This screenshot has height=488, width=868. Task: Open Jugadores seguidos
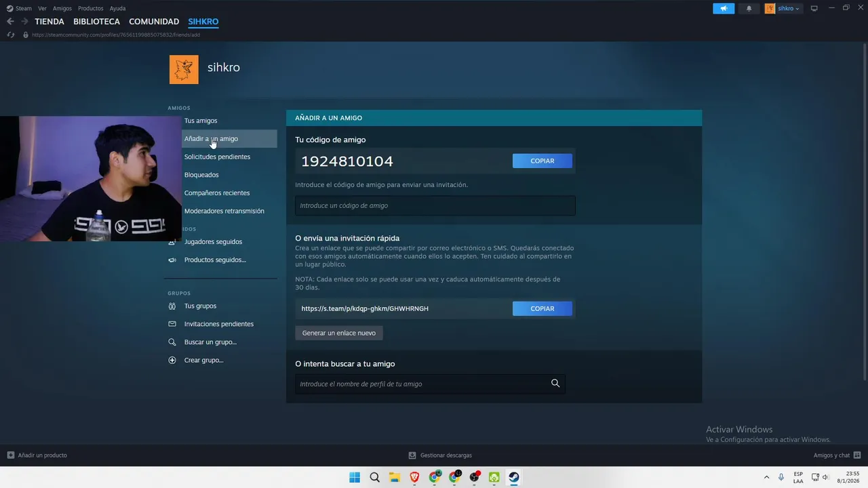(213, 242)
